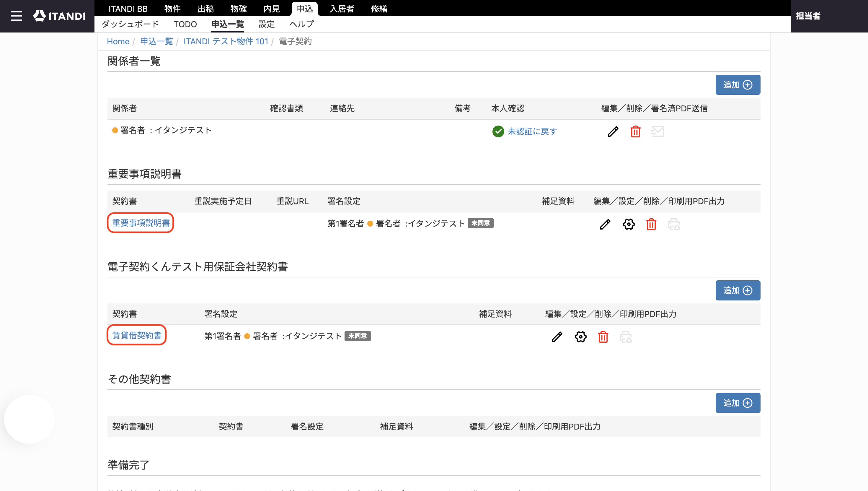Select 申込一覧 in the sub menu
This screenshot has width=868, height=491.
[x=227, y=24]
